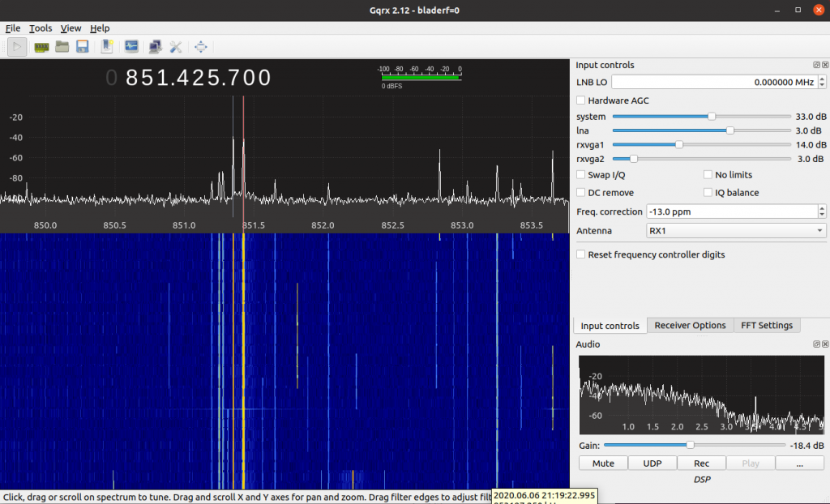
Task: Click the Freq. correction ppm field
Action: (732, 211)
